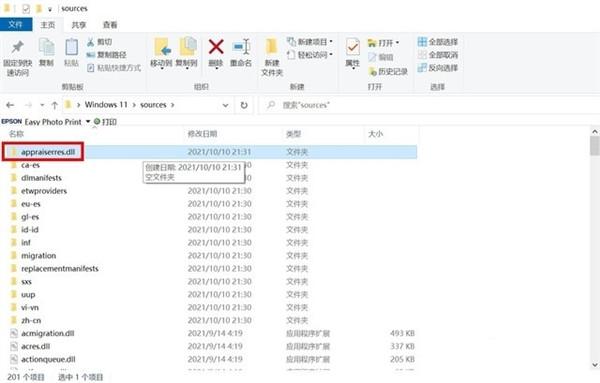
Task: Refresh the sources folder view
Action: coord(244,105)
